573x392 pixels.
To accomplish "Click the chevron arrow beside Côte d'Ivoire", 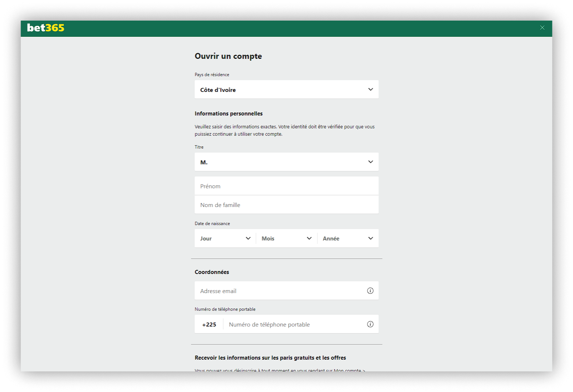I will point(370,89).
